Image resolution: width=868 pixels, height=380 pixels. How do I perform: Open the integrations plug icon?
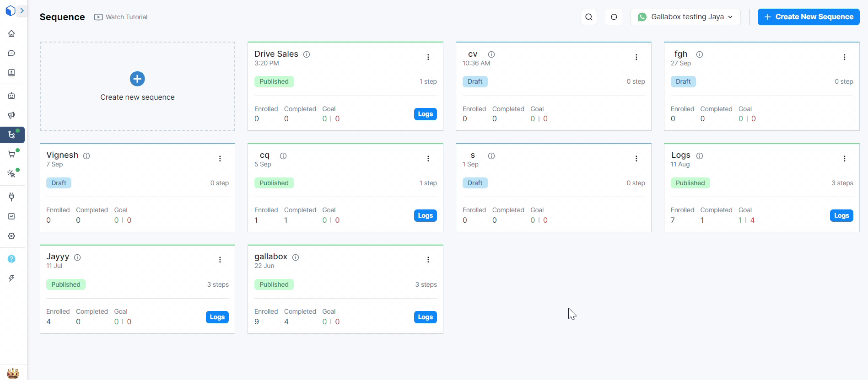click(x=11, y=197)
